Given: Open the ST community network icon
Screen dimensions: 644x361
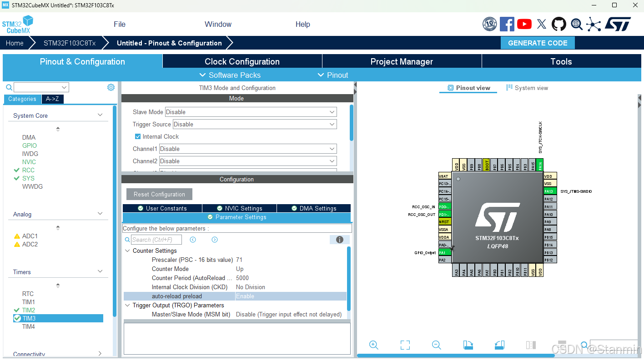Looking at the screenshot, I should [594, 24].
